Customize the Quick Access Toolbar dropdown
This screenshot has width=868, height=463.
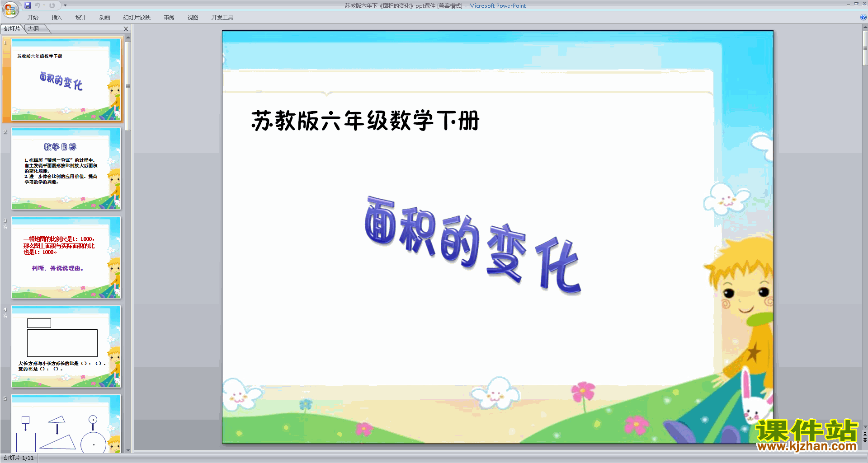point(65,5)
